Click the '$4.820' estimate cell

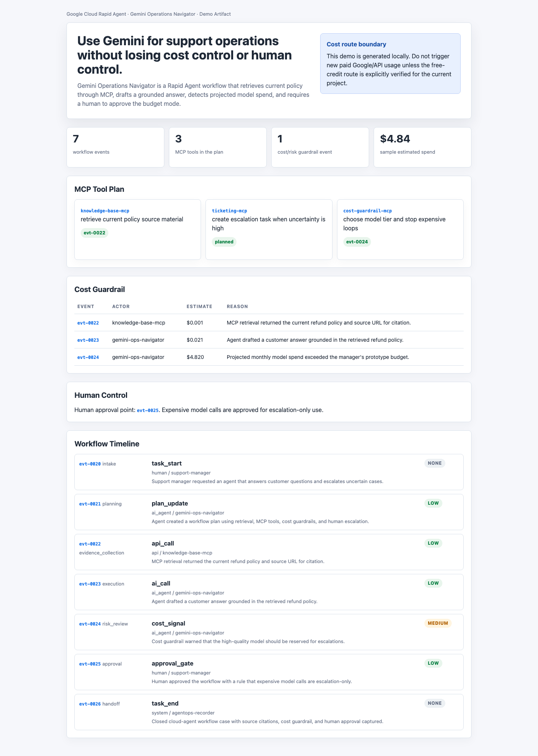coord(195,357)
